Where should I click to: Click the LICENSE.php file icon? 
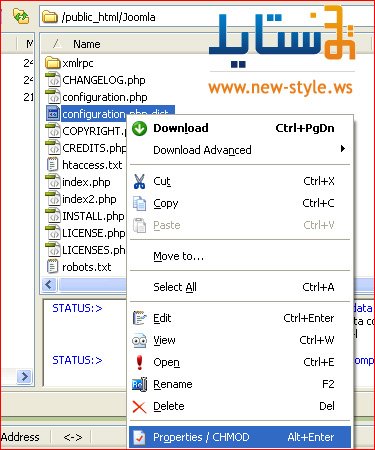[52, 233]
